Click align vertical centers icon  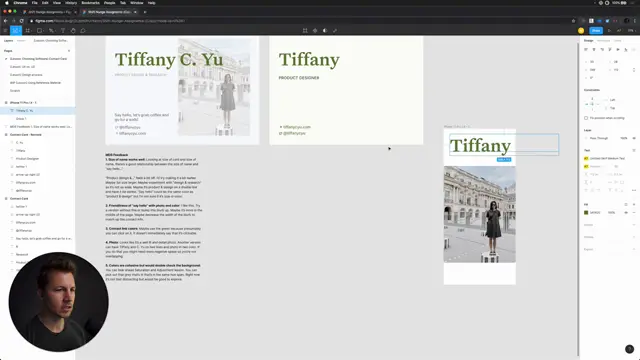[x=618, y=49]
